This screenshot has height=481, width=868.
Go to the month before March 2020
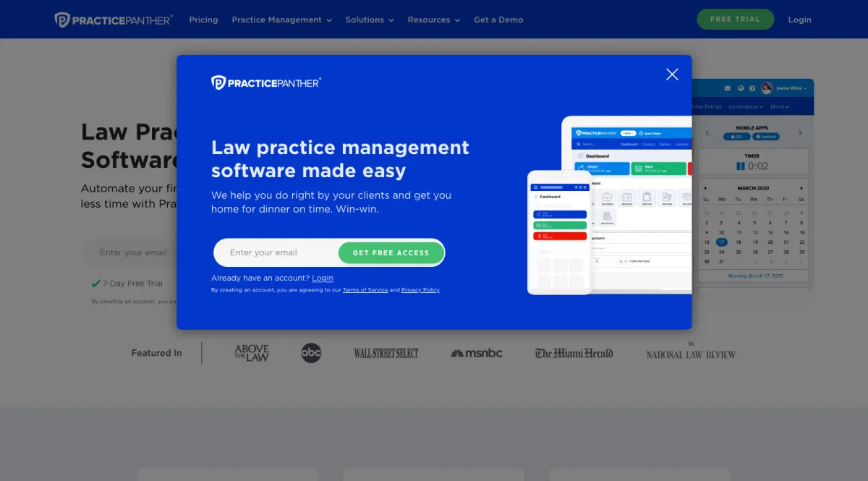(705, 188)
